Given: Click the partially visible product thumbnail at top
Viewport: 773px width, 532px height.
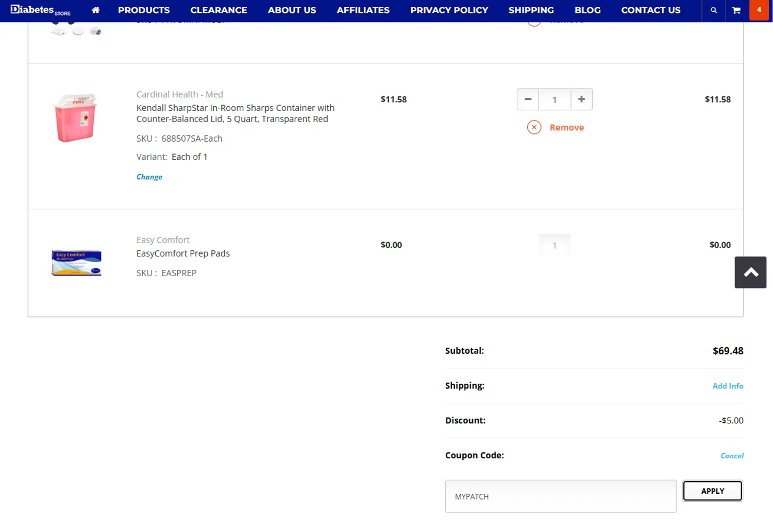Looking at the screenshot, I should [76, 29].
